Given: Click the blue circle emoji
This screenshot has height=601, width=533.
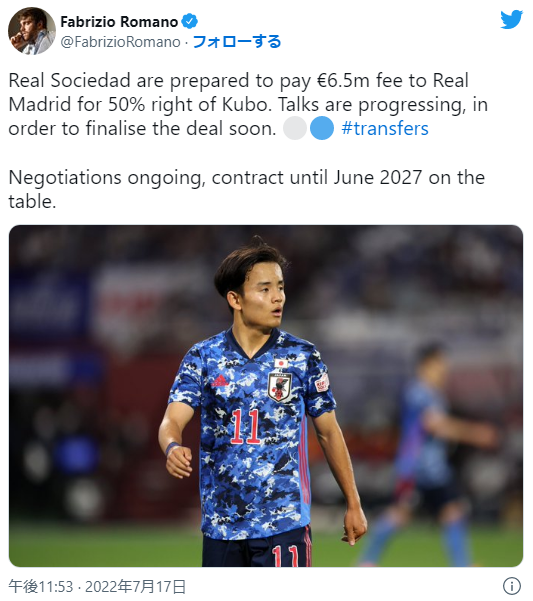Looking at the screenshot, I should [x=321, y=128].
